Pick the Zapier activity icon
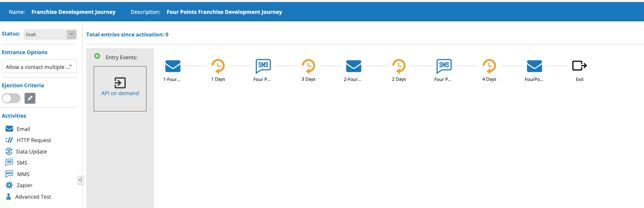Image resolution: width=644 pixels, height=208 pixels. [x=9, y=185]
